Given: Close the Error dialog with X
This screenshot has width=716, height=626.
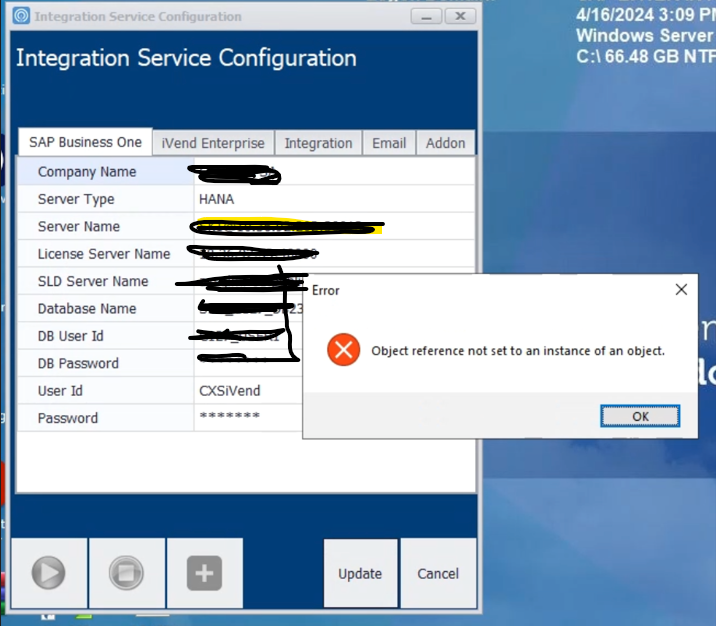Looking at the screenshot, I should [681, 289].
